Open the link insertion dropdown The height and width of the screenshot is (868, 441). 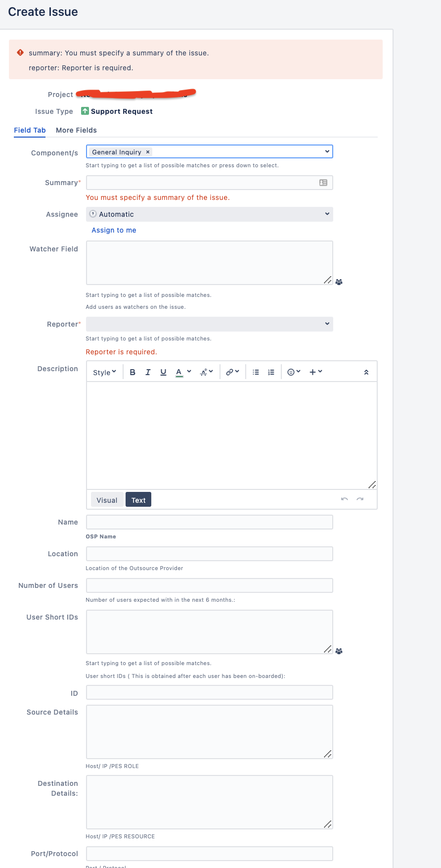[232, 372]
